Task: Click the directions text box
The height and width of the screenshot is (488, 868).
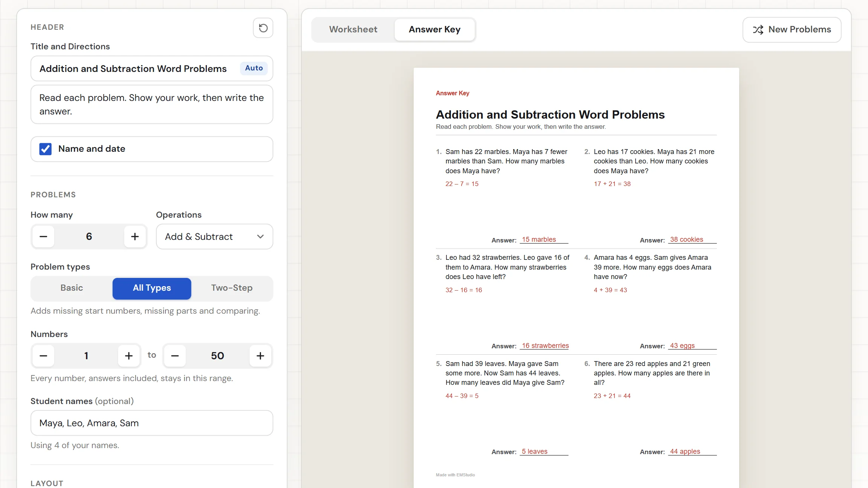Action: (x=152, y=104)
